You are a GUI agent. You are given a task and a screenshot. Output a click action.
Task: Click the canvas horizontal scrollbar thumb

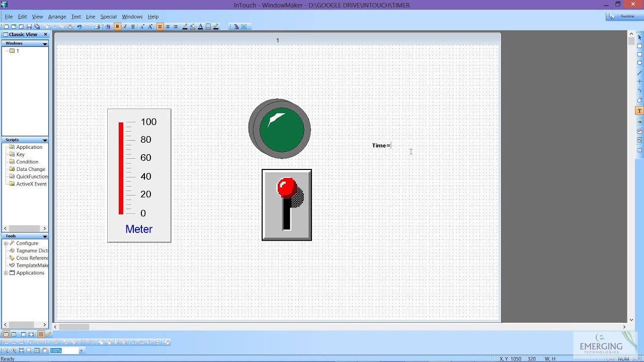[74, 327]
